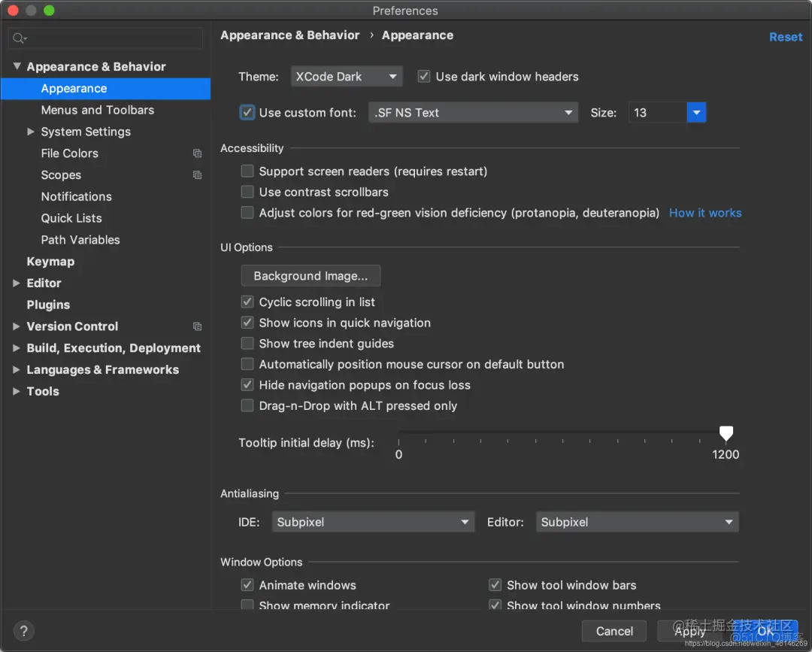Image resolution: width=812 pixels, height=652 pixels.
Task: Click the Apply button
Action: pos(689,631)
